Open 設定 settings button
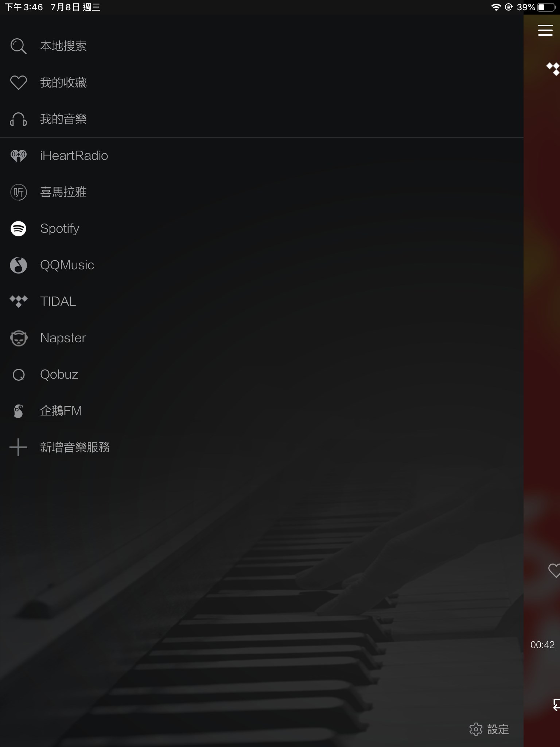Image resolution: width=560 pixels, height=747 pixels. coord(489,729)
